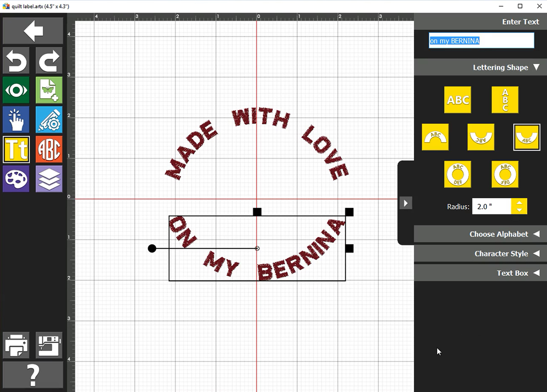Click the printer icon
The height and width of the screenshot is (392, 547).
(x=16, y=345)
